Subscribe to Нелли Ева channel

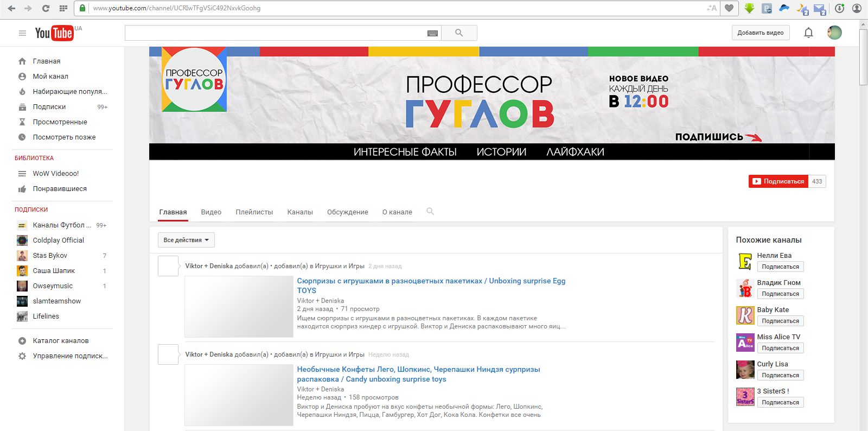(780, 267)
